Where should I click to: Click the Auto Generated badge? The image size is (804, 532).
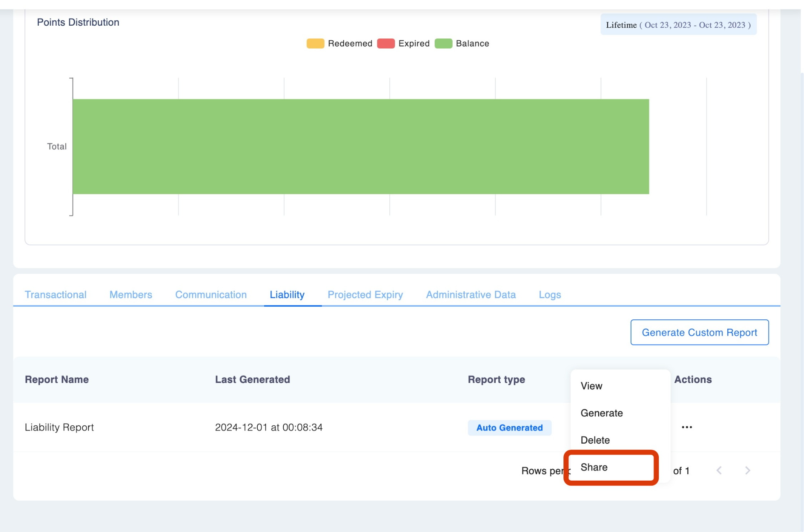[509, 428]
